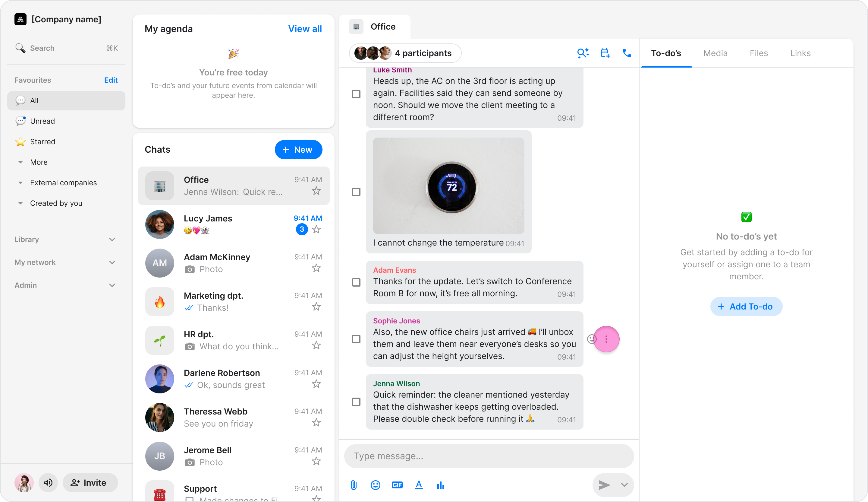Open send options dropdown arrow
This screenshot has width=868, height=502.
click(x=624, y=485)
